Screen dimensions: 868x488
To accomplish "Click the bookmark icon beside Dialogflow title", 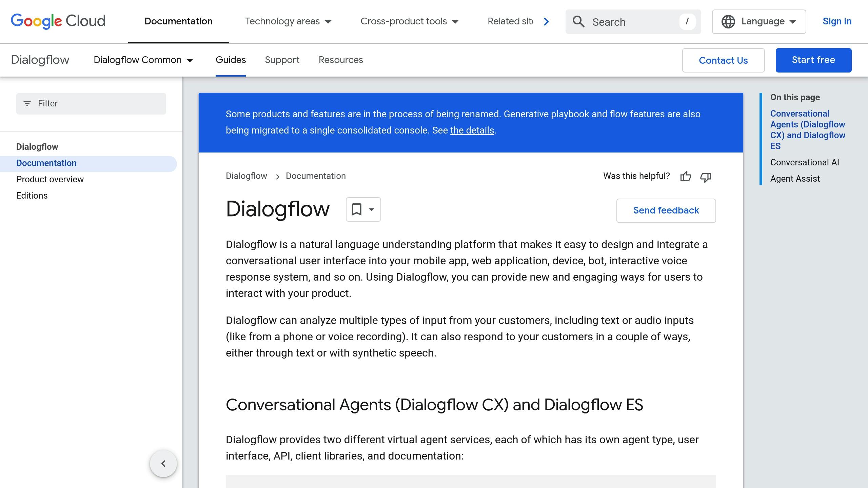I will tap(356, 209).
